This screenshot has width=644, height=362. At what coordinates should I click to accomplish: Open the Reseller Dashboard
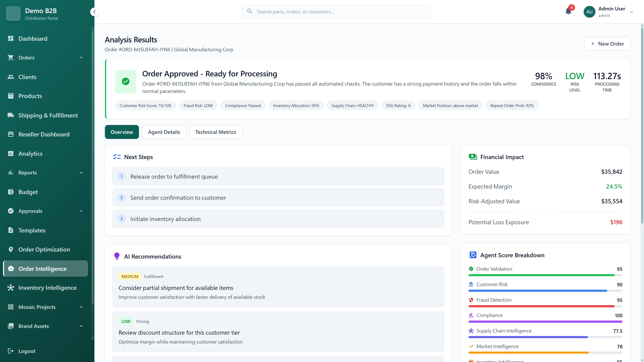44,134
